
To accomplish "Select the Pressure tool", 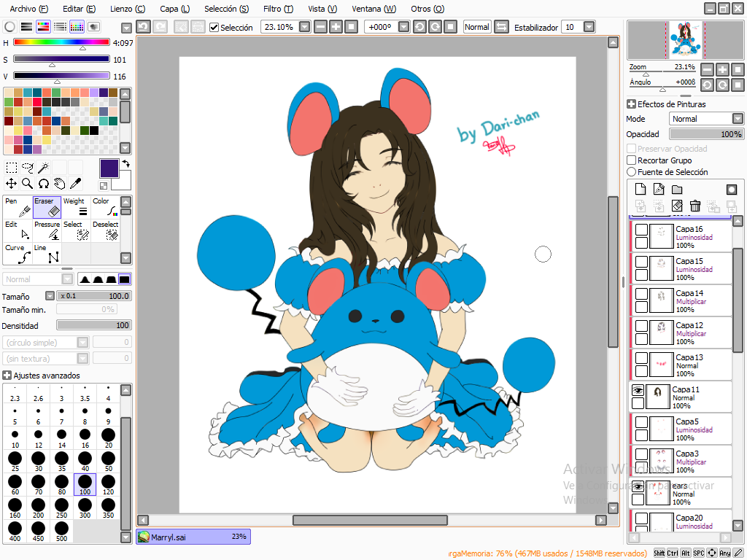I will click(47, 230).
